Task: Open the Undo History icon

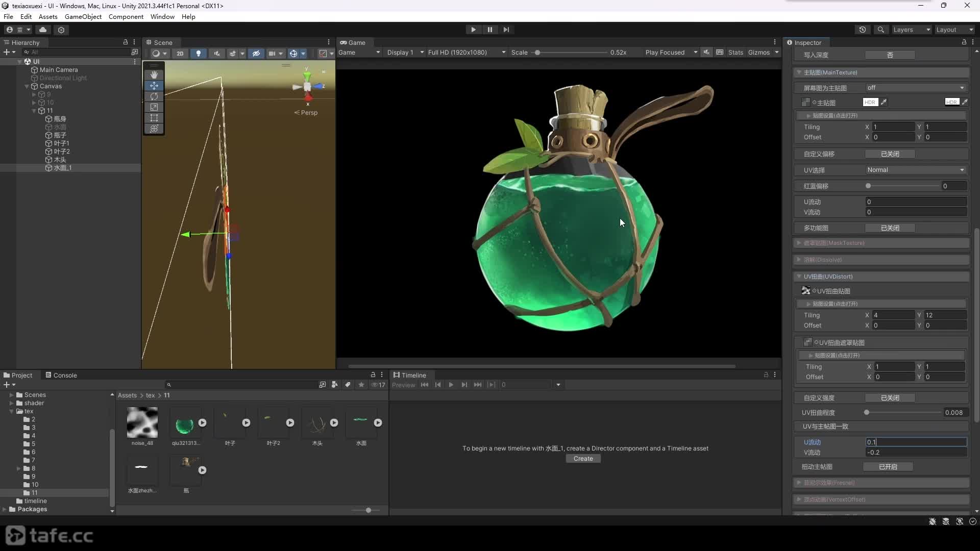Action: click(863, 30)
